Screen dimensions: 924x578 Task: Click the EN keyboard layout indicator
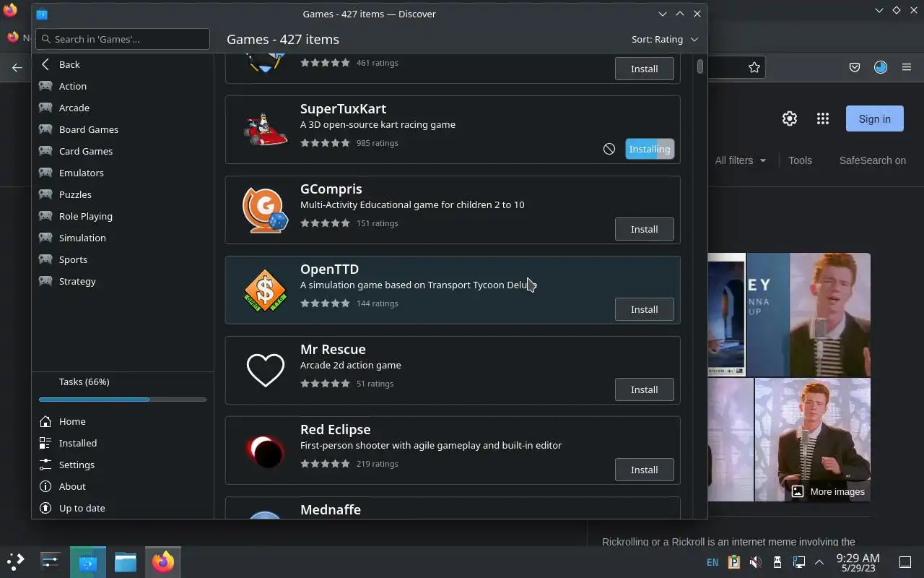pyautogui.click(x=712, y=562)
